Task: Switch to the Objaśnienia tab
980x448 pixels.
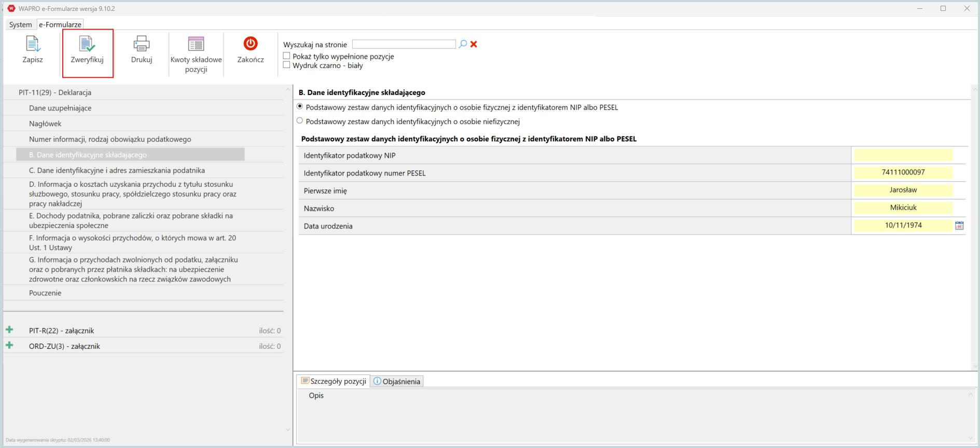Action: 397,382
